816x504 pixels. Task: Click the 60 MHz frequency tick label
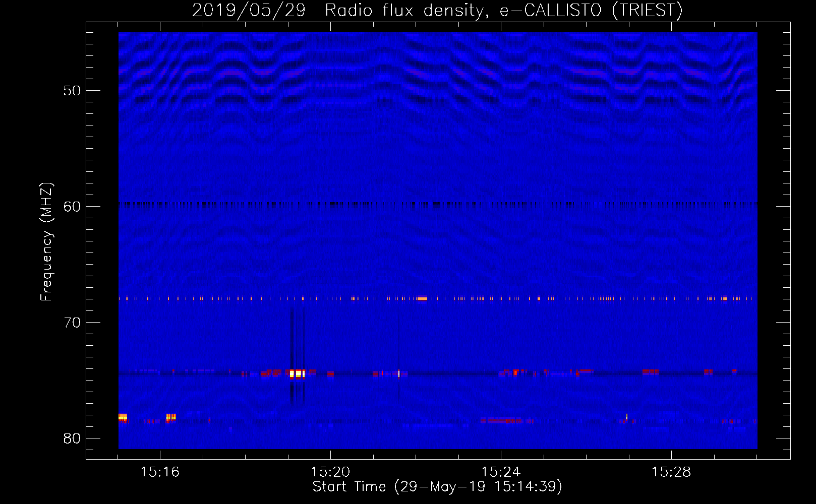click(72, 207)
